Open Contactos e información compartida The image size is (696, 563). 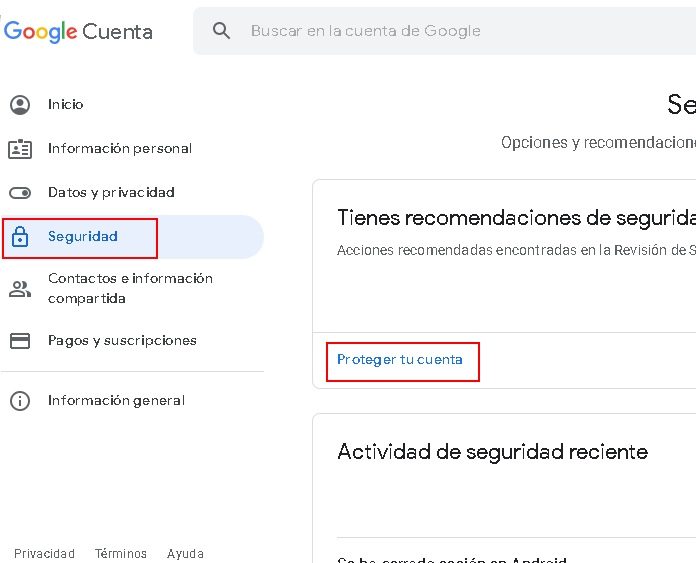coord(130,289)
